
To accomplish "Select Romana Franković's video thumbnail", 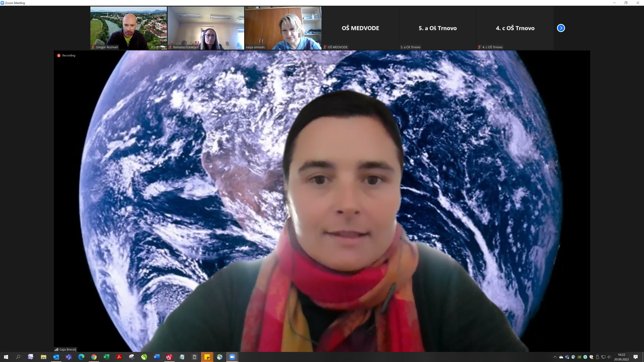I will coord(206,28).
